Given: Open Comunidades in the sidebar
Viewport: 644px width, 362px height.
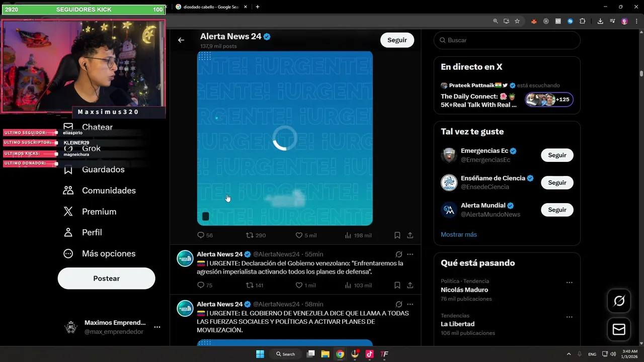Looking at the screenshot, I should [99, 191].
